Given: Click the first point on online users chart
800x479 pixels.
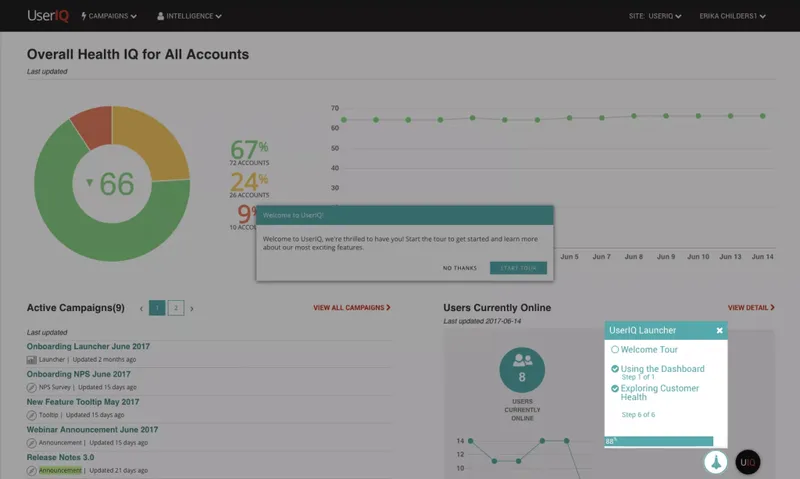Looking at the screenshot, I should (x=470, y=441).
